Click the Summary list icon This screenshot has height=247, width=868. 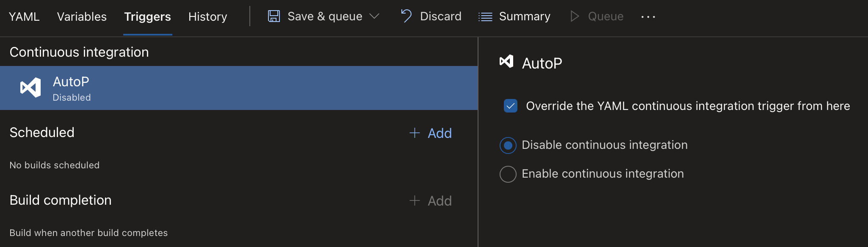coord(485,17)
